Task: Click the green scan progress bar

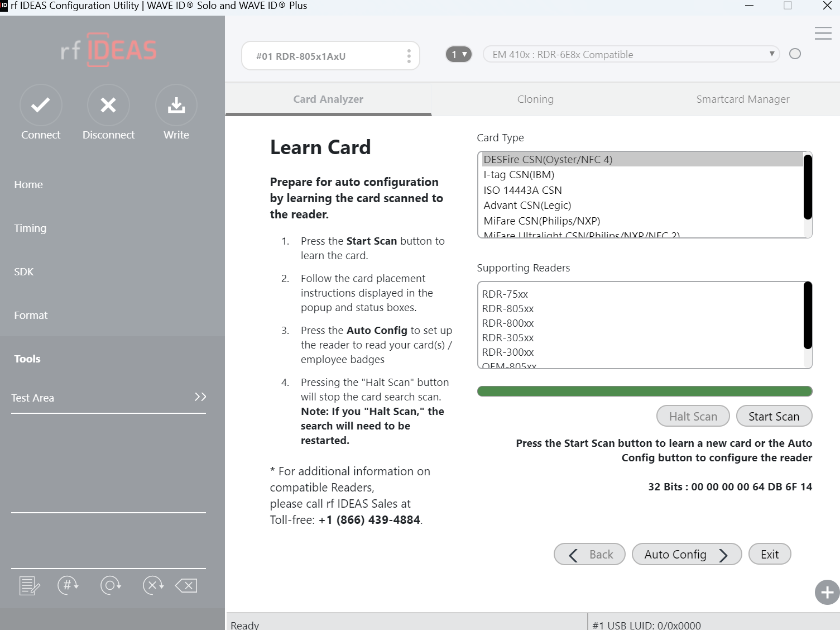Action: (644, 392)
